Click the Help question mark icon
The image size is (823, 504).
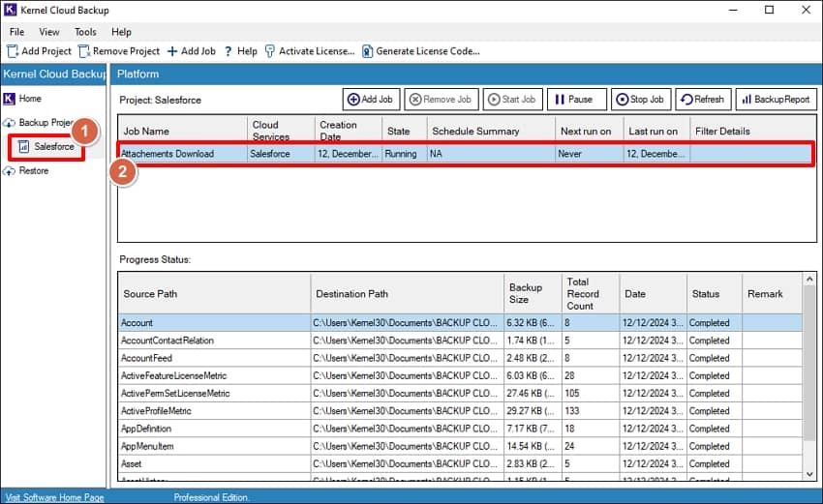pyautogui.click(x=228, y=51)
